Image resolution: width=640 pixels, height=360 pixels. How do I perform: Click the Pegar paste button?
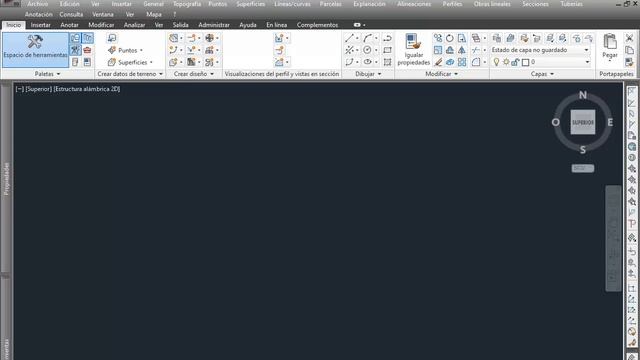pyautogui.click(x=610, y=47)
